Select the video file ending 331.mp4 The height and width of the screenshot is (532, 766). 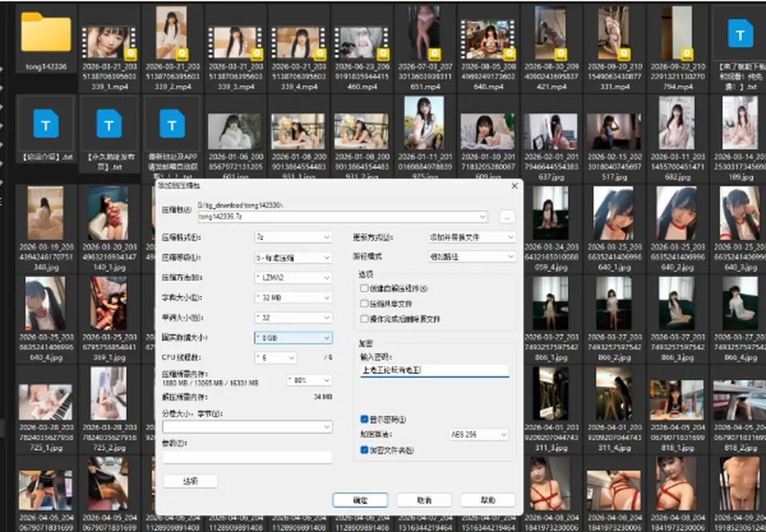click(x=614, y=33)
